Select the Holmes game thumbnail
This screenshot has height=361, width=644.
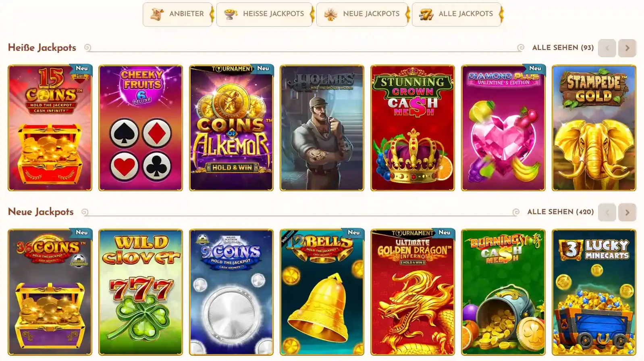coord(322,128)
